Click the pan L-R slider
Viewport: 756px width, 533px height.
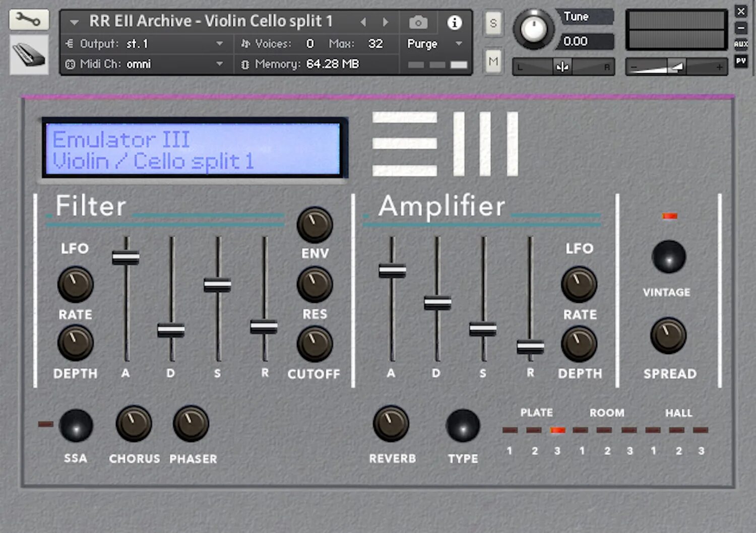pyautogui.click(x=563, y=66)
